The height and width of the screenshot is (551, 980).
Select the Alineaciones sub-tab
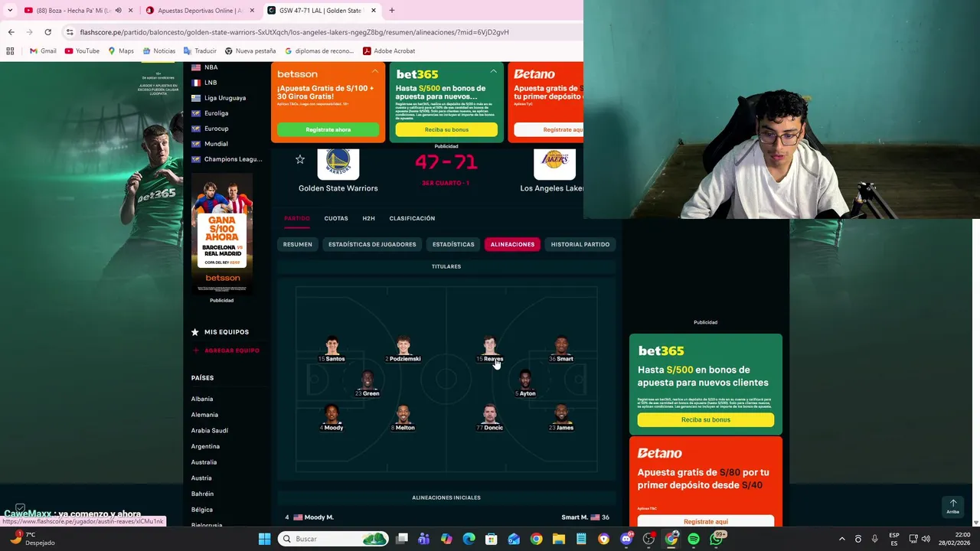(512, 244)
